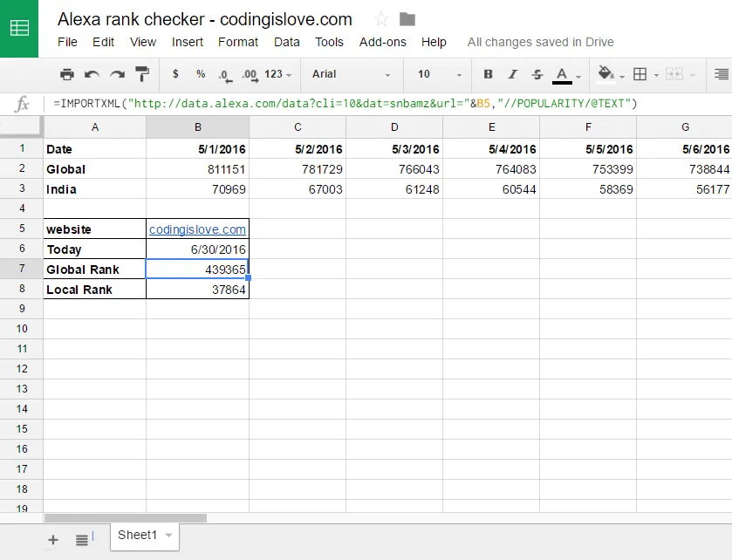Toggle bold formatting
The image size is (732, 560).
[489, 74]
